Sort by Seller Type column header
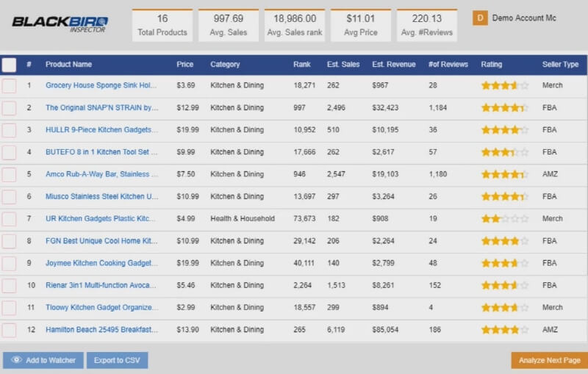This screenshot has width=588, height=374. click(560, 65)
